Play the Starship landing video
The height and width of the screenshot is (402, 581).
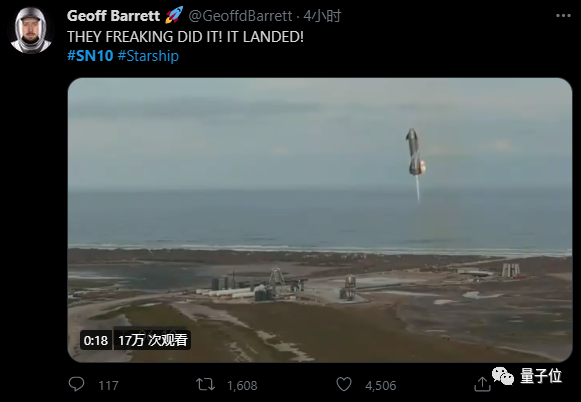(320, 220)
